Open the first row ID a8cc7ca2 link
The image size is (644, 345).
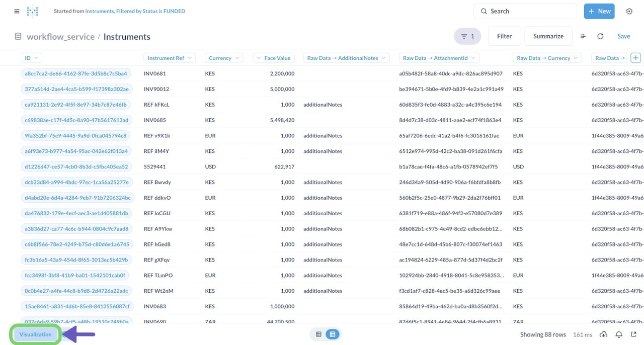tap(76, 73)
